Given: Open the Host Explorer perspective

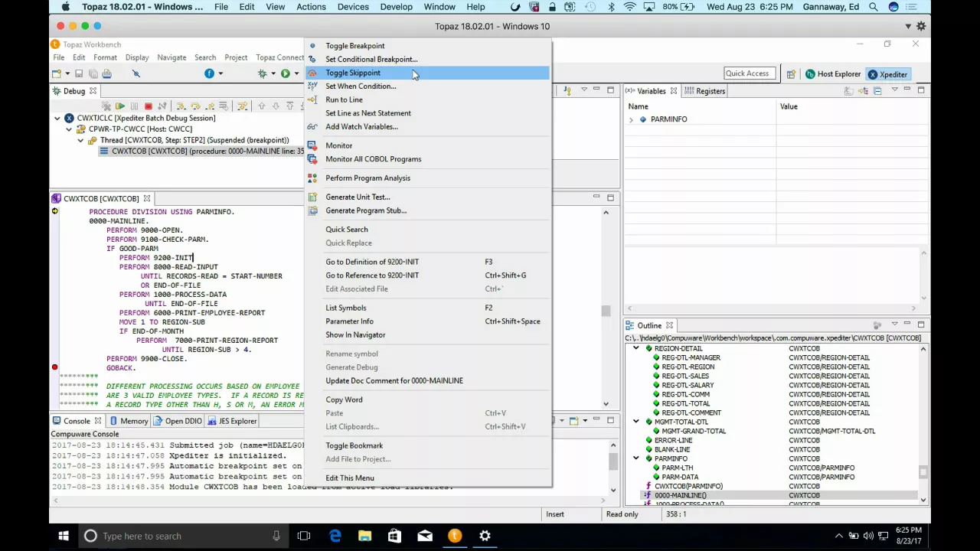Looking at the screenshot, I should coord(832,74).
